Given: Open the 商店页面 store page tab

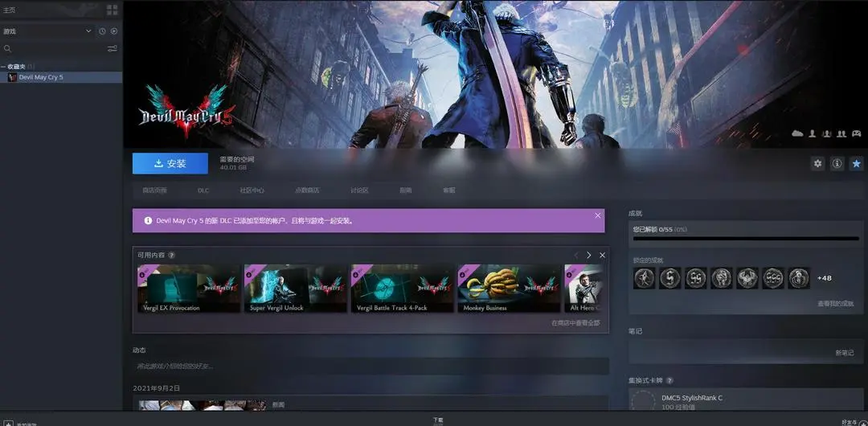Looking at the screenshot, I should coord(154,190).
